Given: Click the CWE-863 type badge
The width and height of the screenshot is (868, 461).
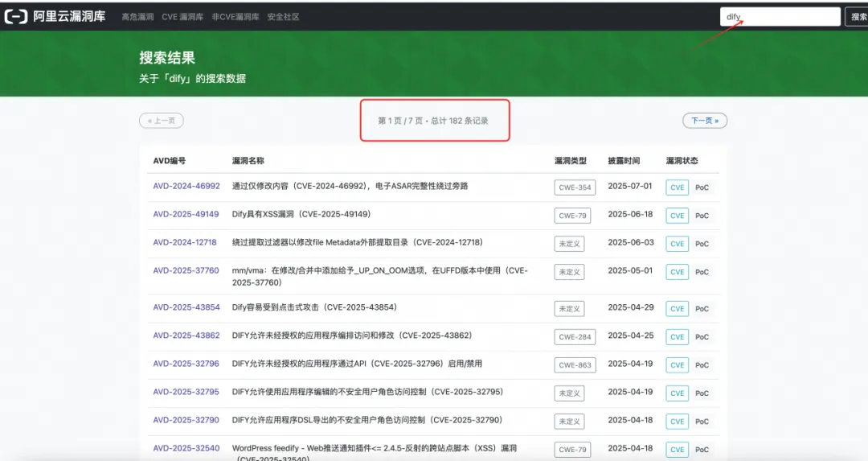Looking at the screenshot, I should point(575,365).
